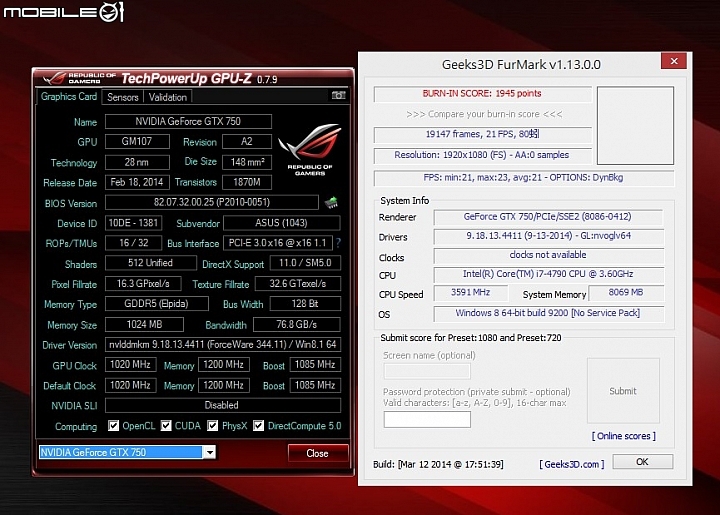Click the NVIDIA SLI Disabled field
720x515 pixels.
[223, 405]
